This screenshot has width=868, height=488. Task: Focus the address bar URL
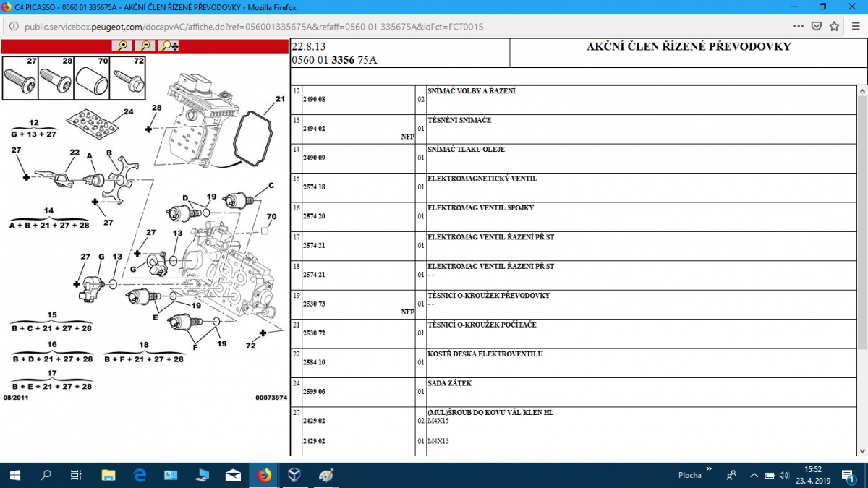(x=254, y=27)
